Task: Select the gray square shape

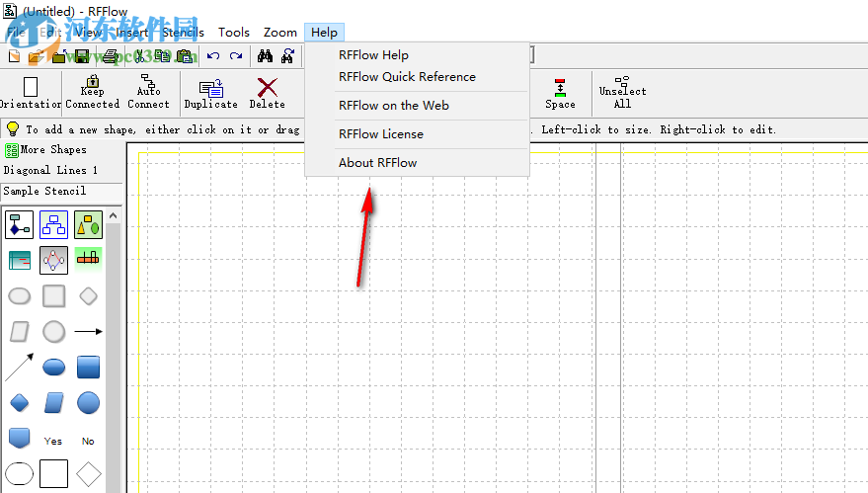Action: [x=53, y=295]
